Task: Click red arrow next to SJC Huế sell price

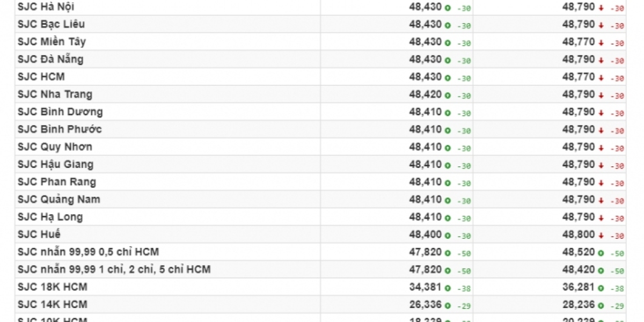Action: click(x=601, y=236)
